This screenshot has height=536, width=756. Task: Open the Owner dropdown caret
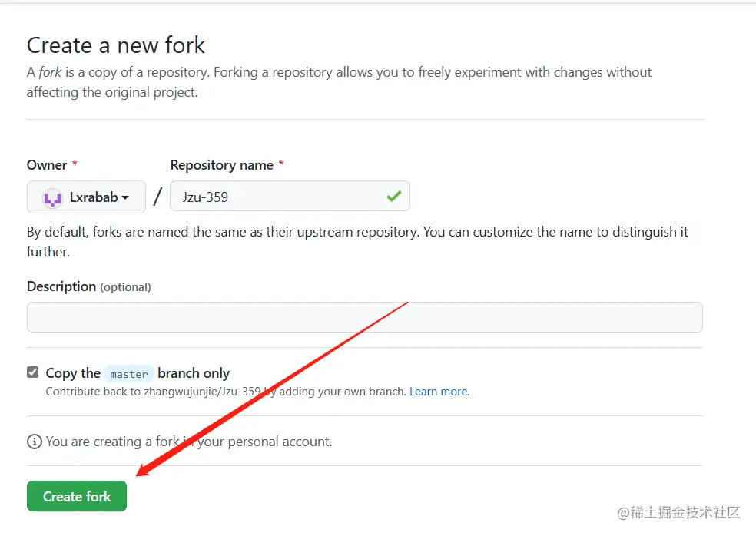pyautogui.click(x=124, y=198)
